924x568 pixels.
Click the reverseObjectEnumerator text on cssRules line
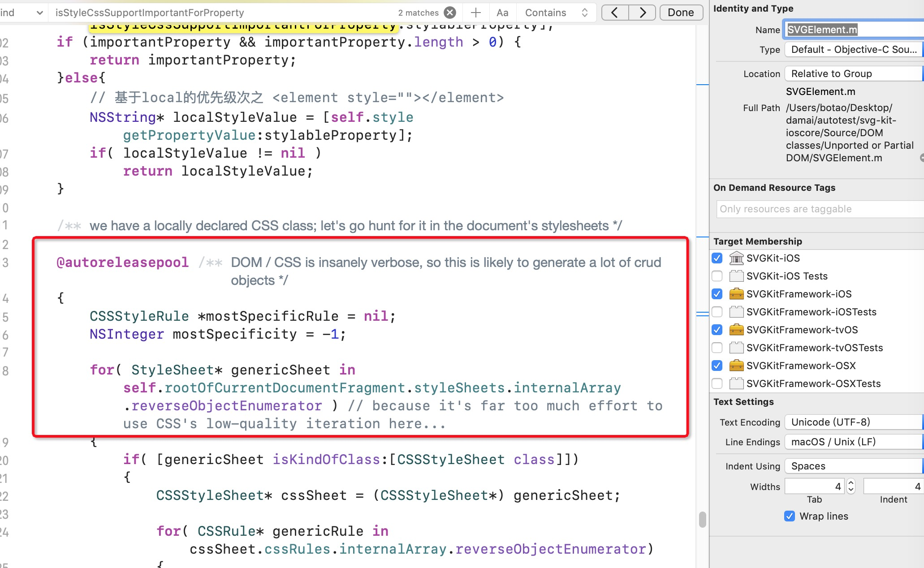550,549
